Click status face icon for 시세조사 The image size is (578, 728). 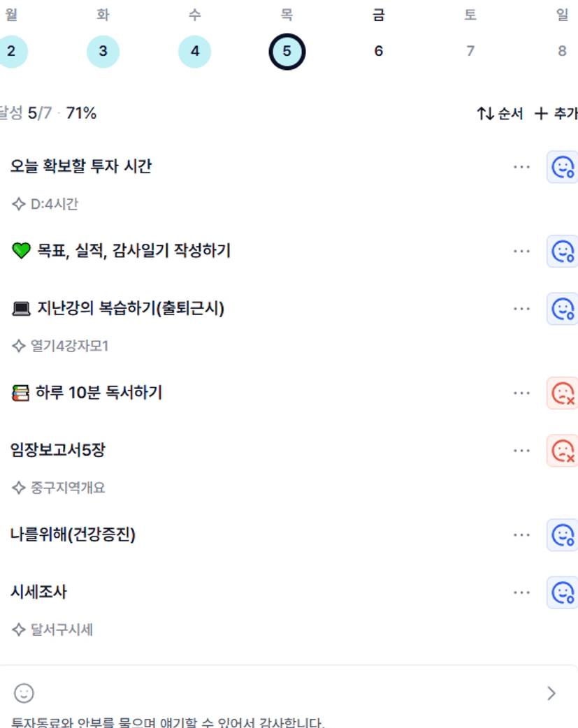click(562, 592)
